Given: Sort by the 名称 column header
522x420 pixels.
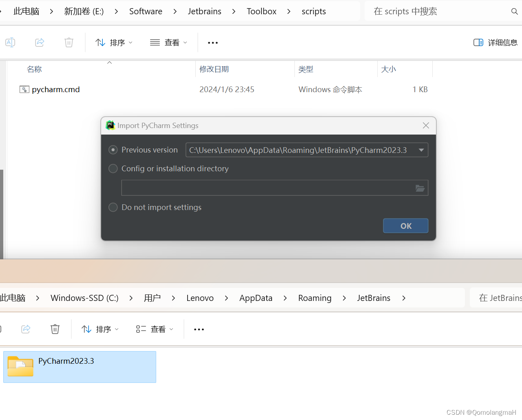Looking at the screenshot, I should (34, 69).
